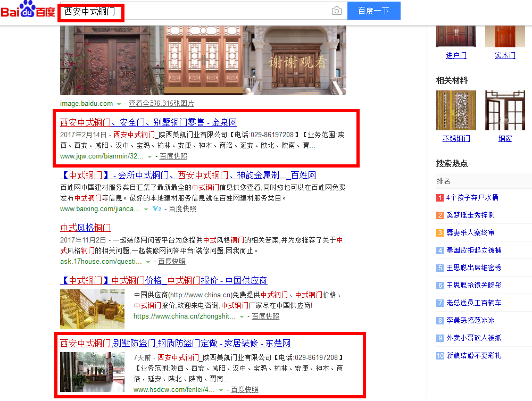Open hot search 4个孩子弃尸水桶
This screenshot has width=532, height=401.
[472, 197]
